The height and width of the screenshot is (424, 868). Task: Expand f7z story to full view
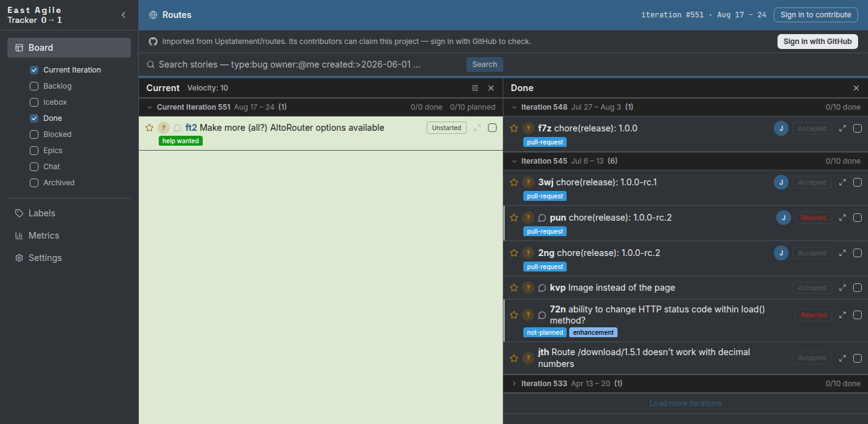pyautogui.click(x=843, y=128)
